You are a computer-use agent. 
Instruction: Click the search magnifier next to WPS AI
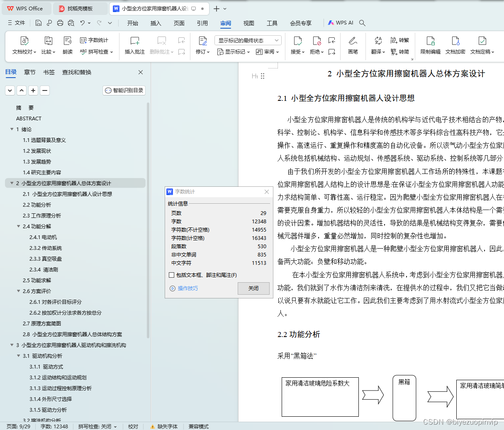362,23
